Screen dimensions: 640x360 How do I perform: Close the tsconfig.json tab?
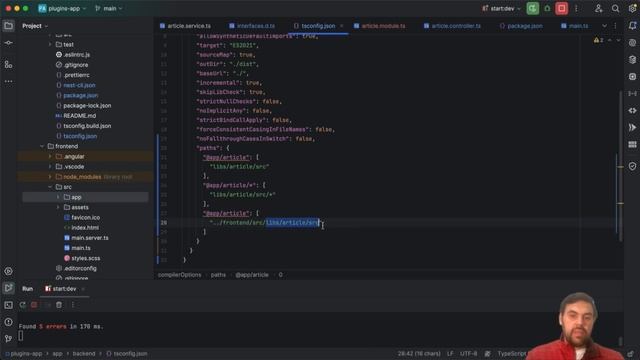click(x=341, y=26)
